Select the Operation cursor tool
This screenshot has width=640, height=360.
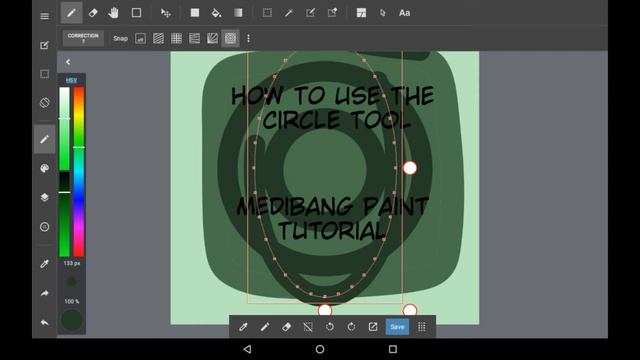coord(382,13)
